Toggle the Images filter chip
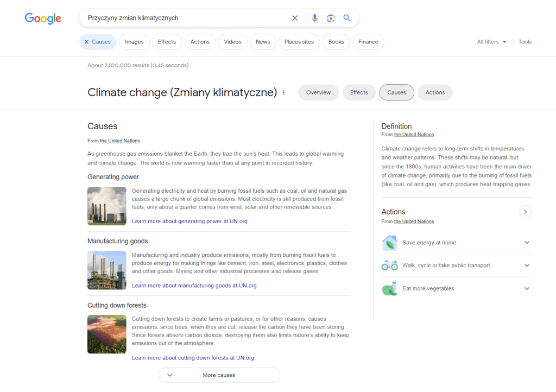The height and width of the screenshot is (392, 556). (134, 42)
